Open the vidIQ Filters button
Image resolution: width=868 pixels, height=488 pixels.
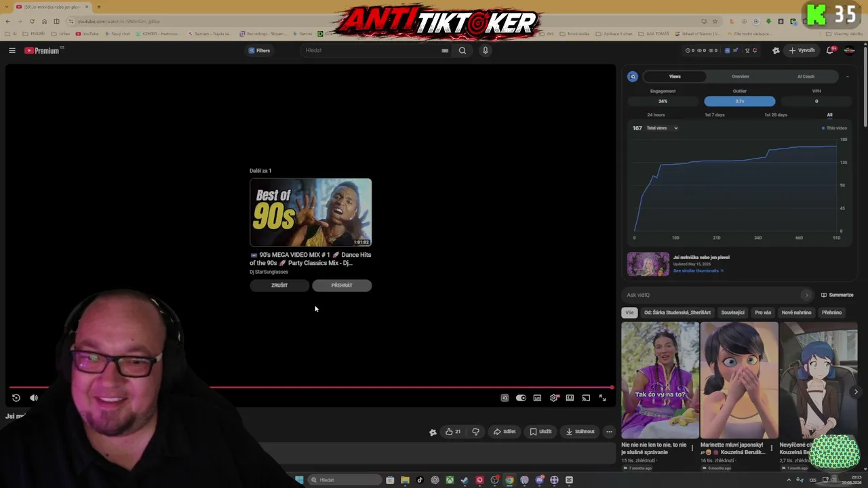tap(259, 50)
